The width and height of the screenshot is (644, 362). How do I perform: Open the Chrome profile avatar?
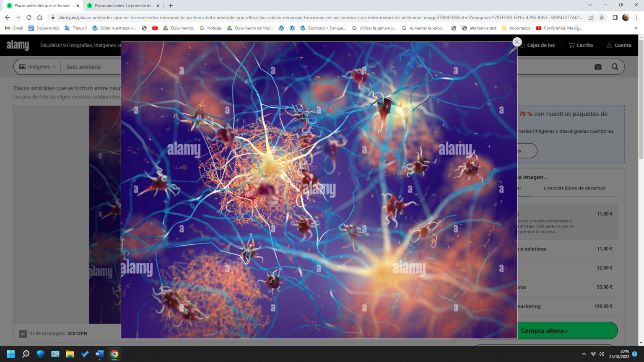(626, 18)
